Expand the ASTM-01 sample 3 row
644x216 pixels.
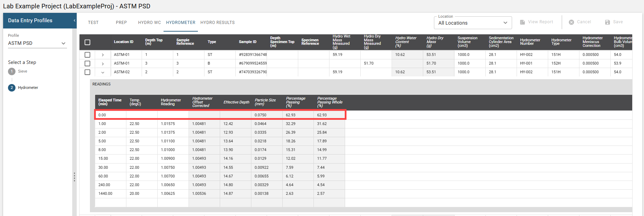click(x=103, y=64)
